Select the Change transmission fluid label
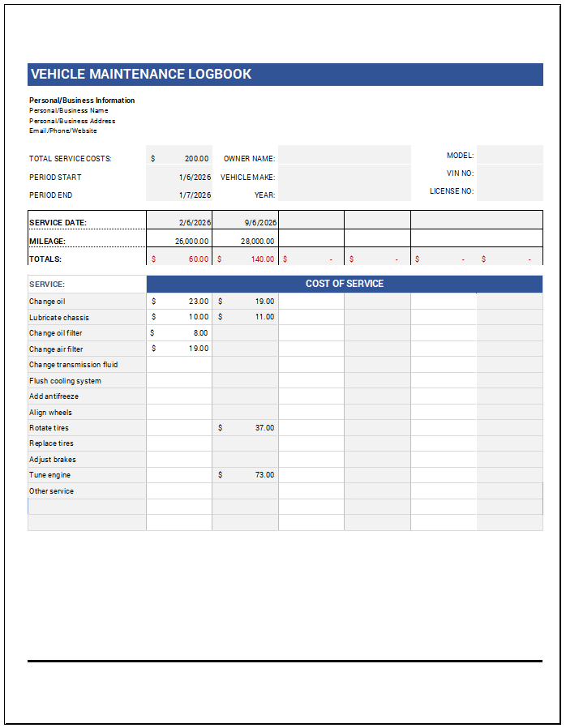566x728 pixels. [73, 365]
